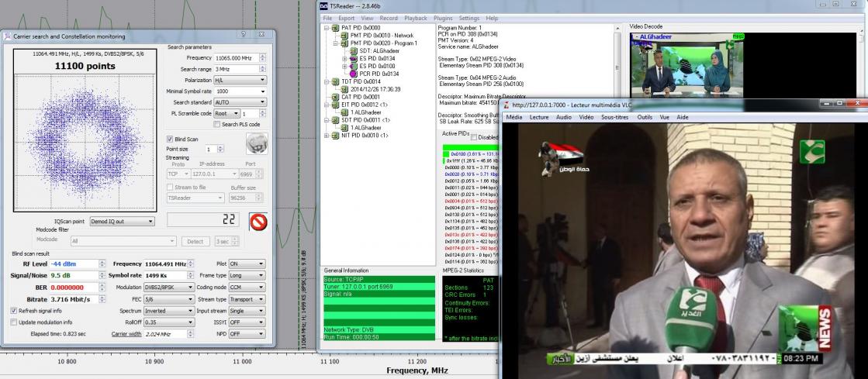
Task: Click the Carrier width label link
Action: click(x=126, y=333)
